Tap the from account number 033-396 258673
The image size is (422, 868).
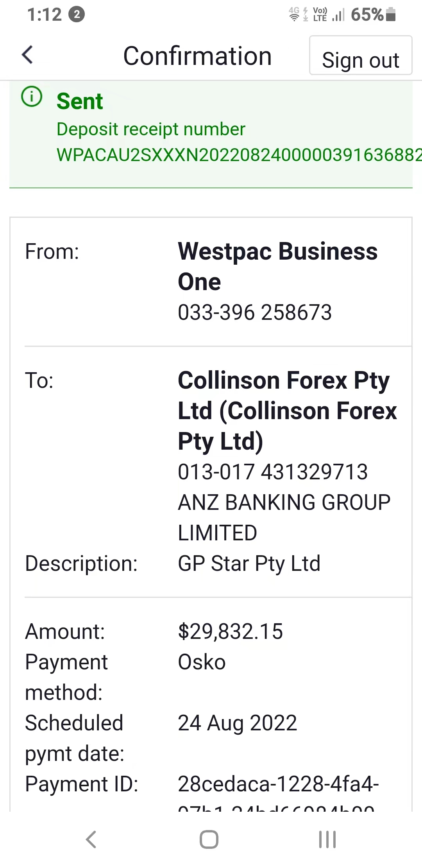[x=255, y=312]
